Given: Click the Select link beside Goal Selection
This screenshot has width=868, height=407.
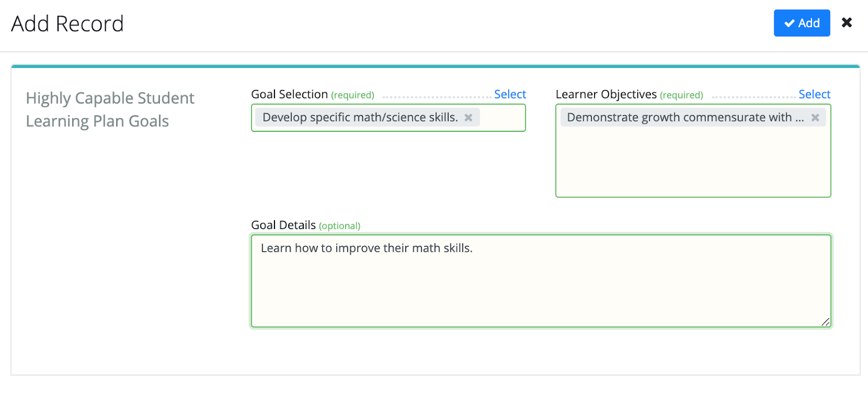Looking at the screenshot, I should [x=510, y=94].
